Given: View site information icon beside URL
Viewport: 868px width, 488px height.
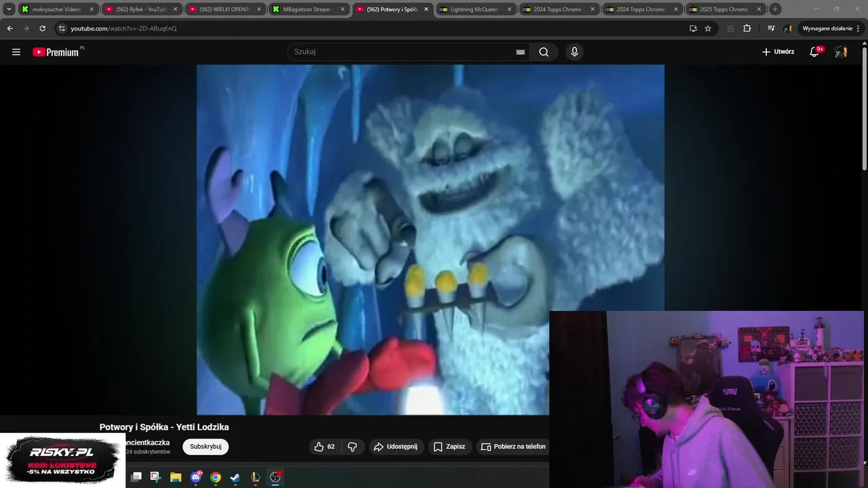Looking at the screenshot, I should pos(62,28).
